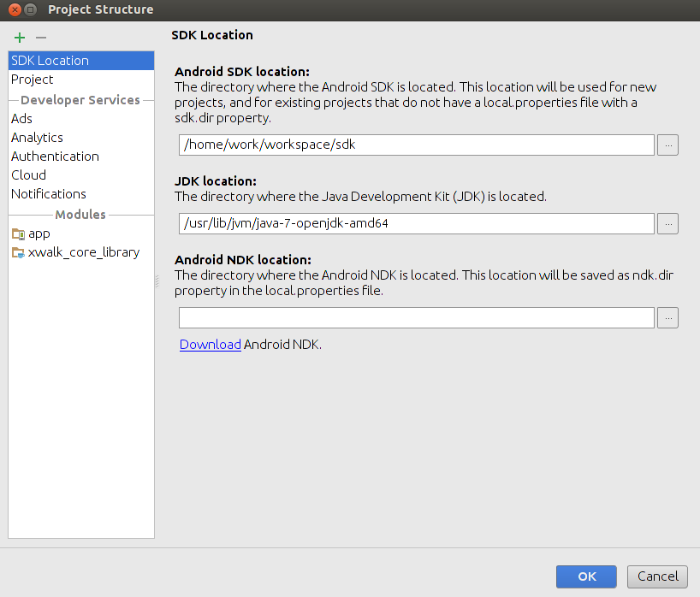Screen dimensions: 700x597
Task: Browse for JDK location
Action: click(x=667, y=223)
